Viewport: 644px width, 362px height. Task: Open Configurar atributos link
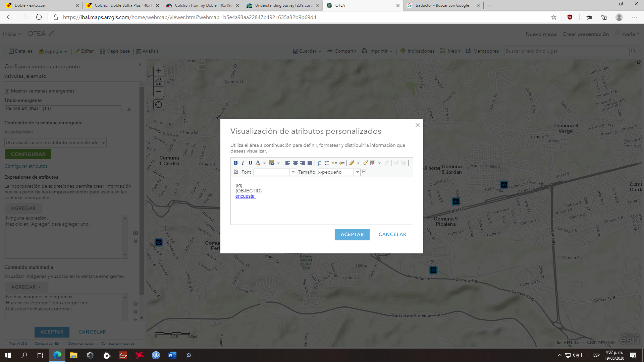coord(26,166)
